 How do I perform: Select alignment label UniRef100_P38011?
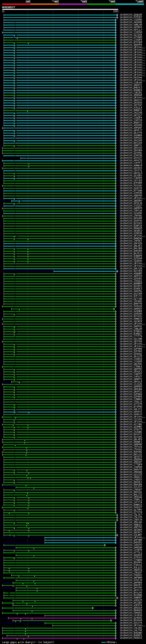click(x=131, y=565)
